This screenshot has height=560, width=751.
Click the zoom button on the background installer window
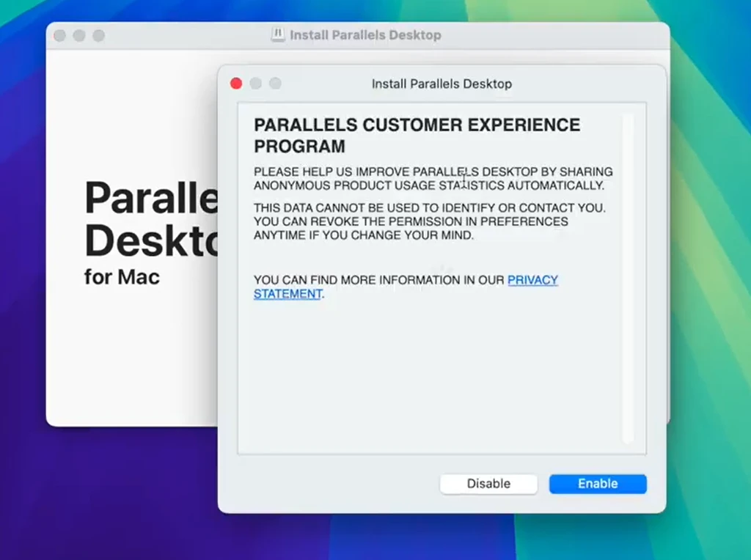98,34
